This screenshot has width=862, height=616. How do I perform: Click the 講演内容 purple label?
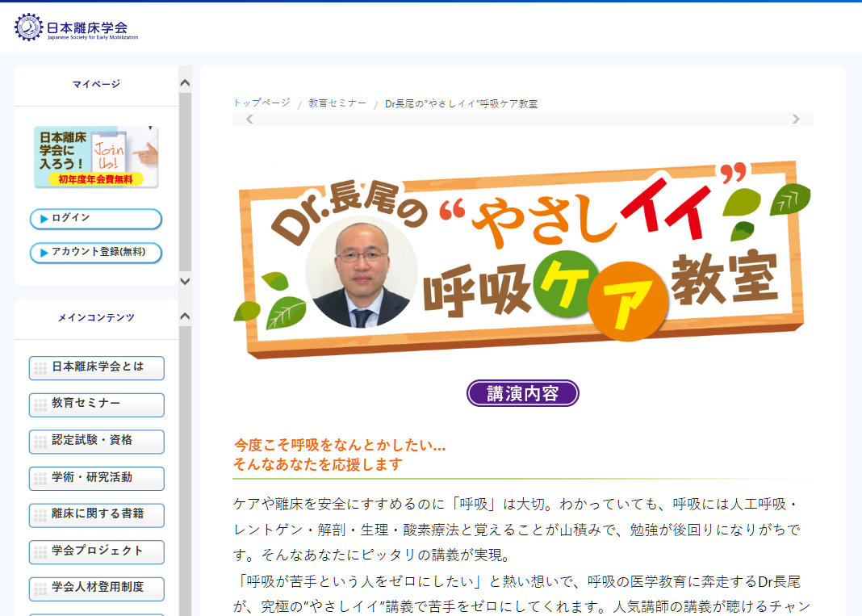point(522,393)
